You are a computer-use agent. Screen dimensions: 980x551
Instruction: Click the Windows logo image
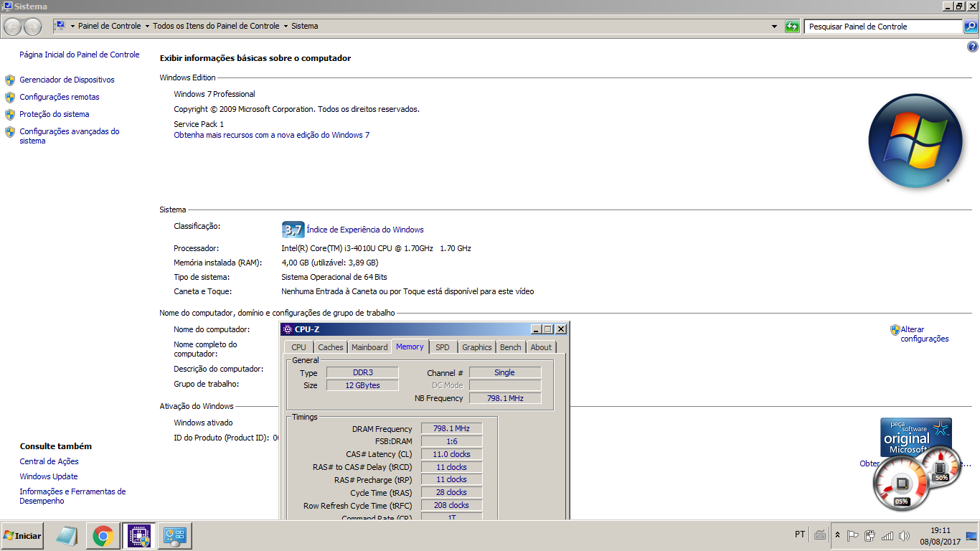point(915,141)
